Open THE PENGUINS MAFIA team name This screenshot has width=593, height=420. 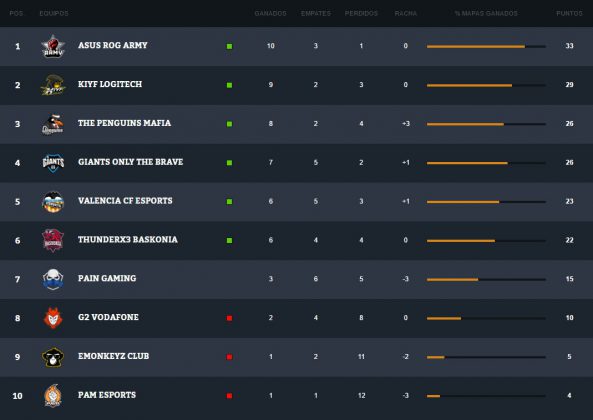click(124, 123)
